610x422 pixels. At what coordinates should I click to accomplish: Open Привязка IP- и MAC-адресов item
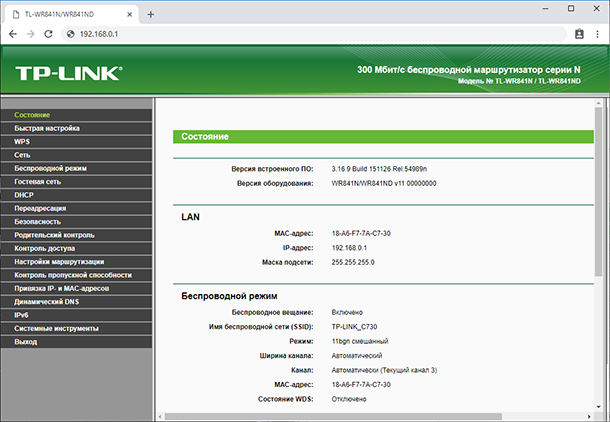point(77,288)
